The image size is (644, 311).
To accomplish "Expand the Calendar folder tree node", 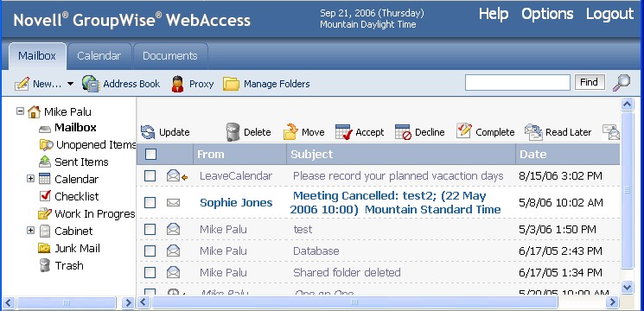I will pos(30,179).
